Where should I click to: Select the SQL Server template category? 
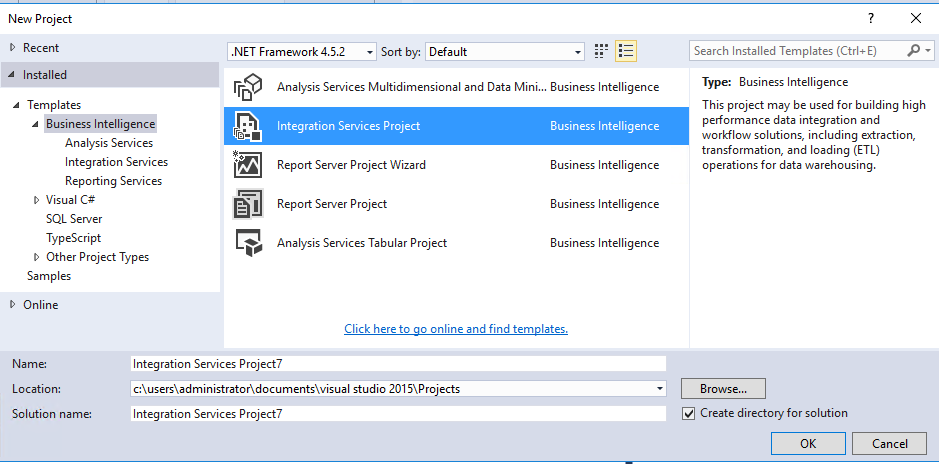point(74,219)
